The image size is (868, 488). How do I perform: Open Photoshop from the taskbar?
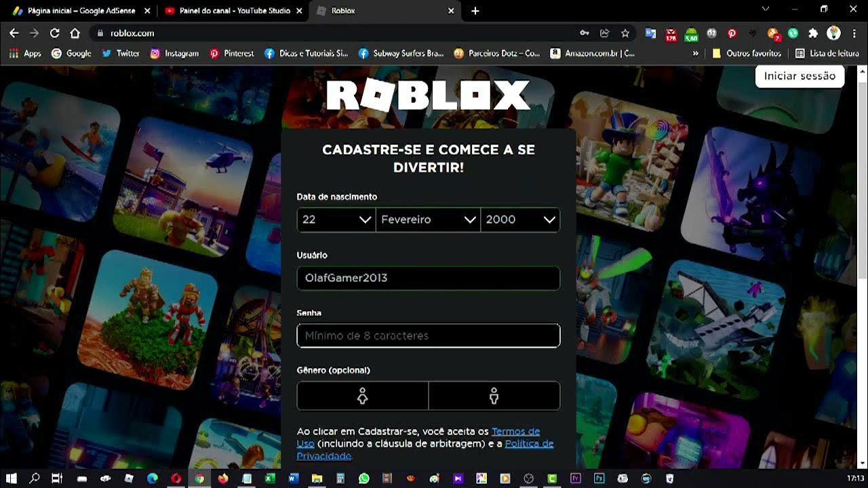(599, 479)
